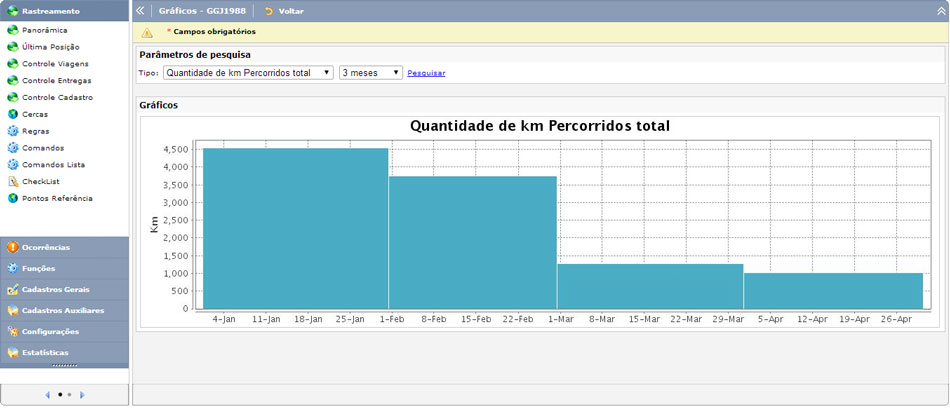Open the Tipo chart type dropdown
Image resolution: width=950 pixels, height=408 pixels.
[x=248, y=73]
